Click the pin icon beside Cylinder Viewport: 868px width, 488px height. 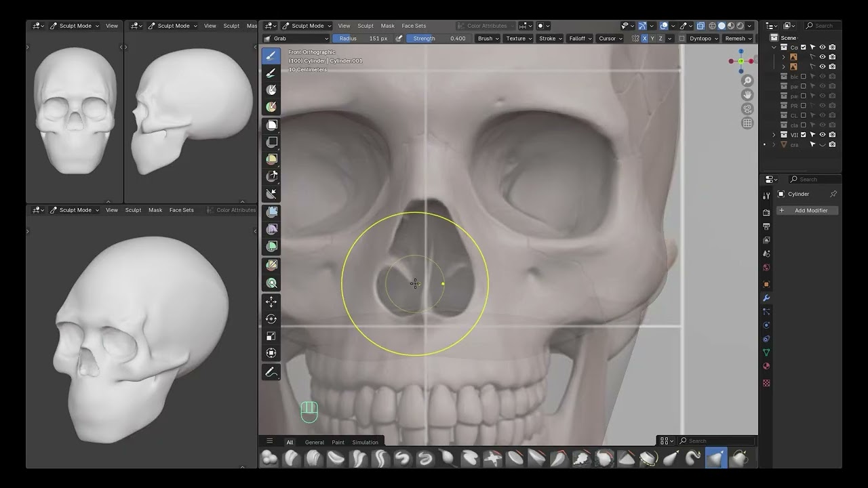(833, 194)
